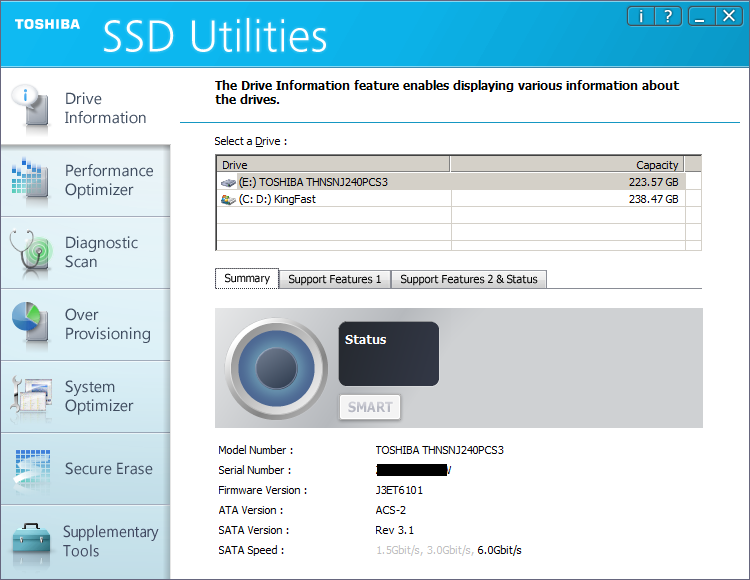Open the Performance Optimizer icon
The width and height of the screenshot is (750, 580).
[30, 179]
